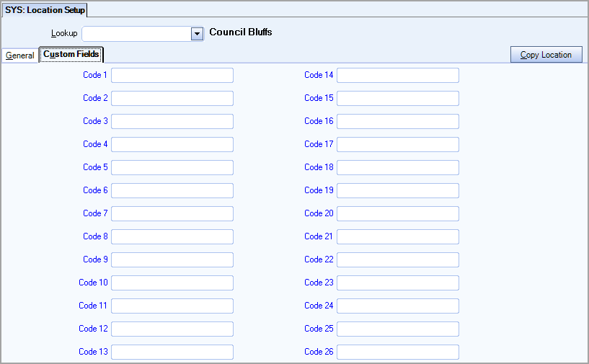Click the Code 14 input field
Screen dimensions: 589x364
tap(397, 75)
